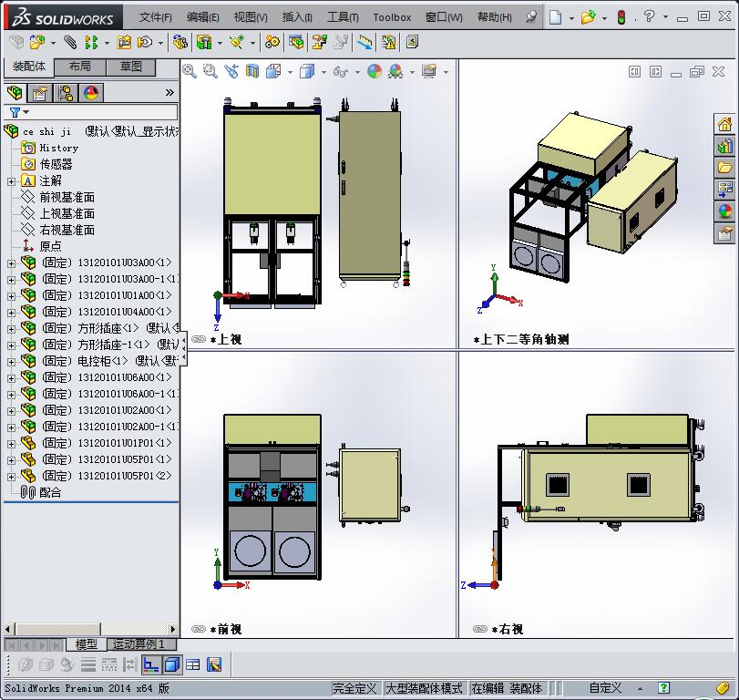Click the Show Hidden Components icon
The height and width of the screenshot is (700, 739).
[180, 43]
